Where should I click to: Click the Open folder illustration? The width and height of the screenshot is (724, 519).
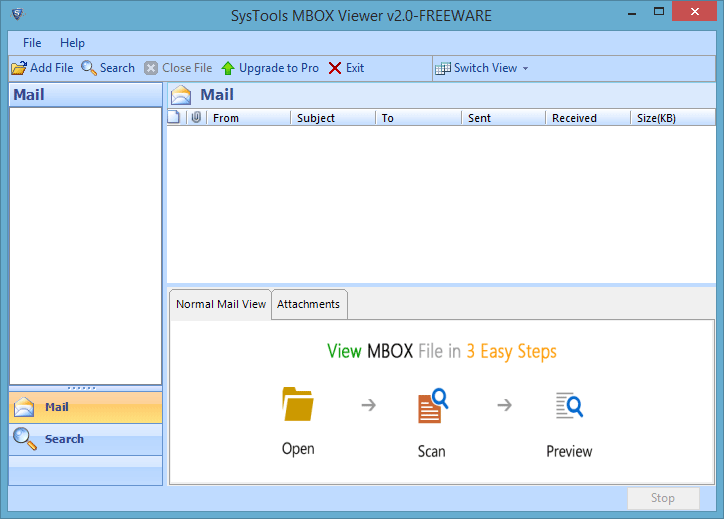tap(298, 404)
